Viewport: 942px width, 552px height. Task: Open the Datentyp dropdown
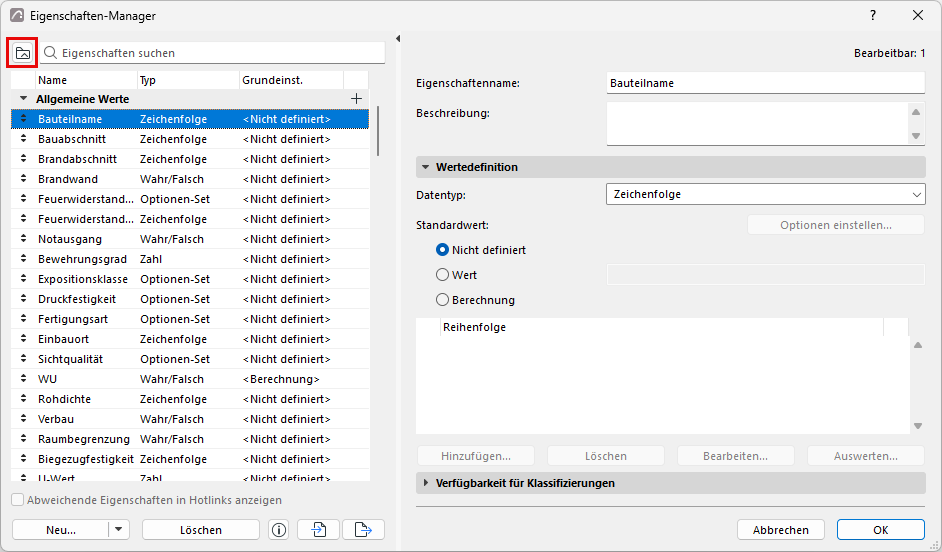[x=765, y=194]
